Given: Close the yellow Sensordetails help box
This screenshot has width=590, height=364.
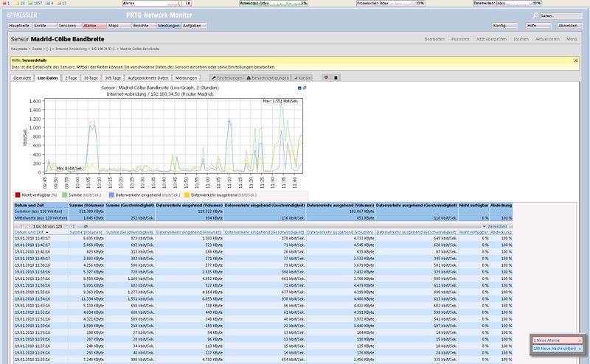Looking at the screenshot, I should [577, 60].
